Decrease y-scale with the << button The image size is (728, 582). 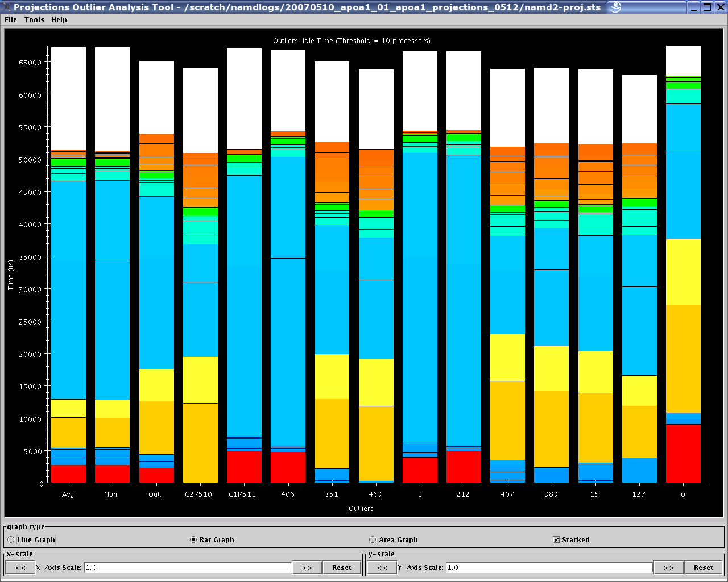382,567
